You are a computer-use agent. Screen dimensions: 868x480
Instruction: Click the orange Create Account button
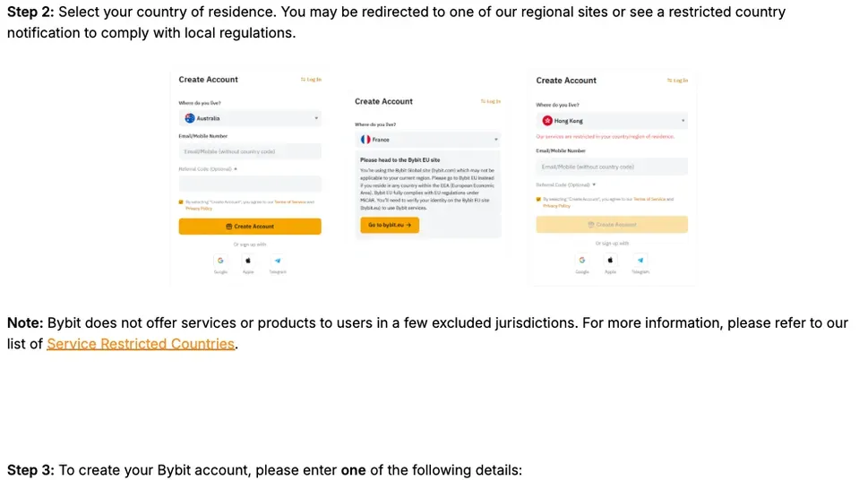[250, 226]
